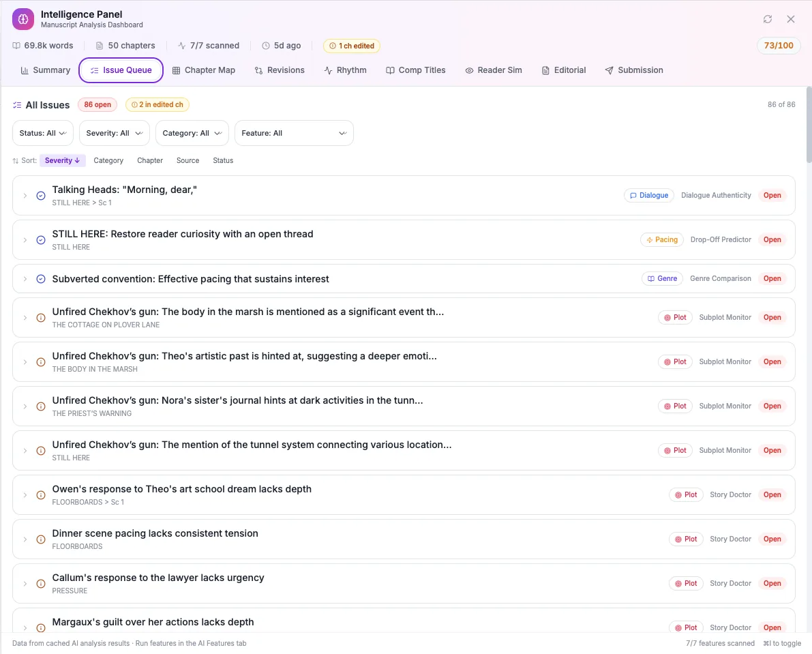The image size is (812, 654).
Task: Sort issues by Source
Action: click(x=188, y=160)
